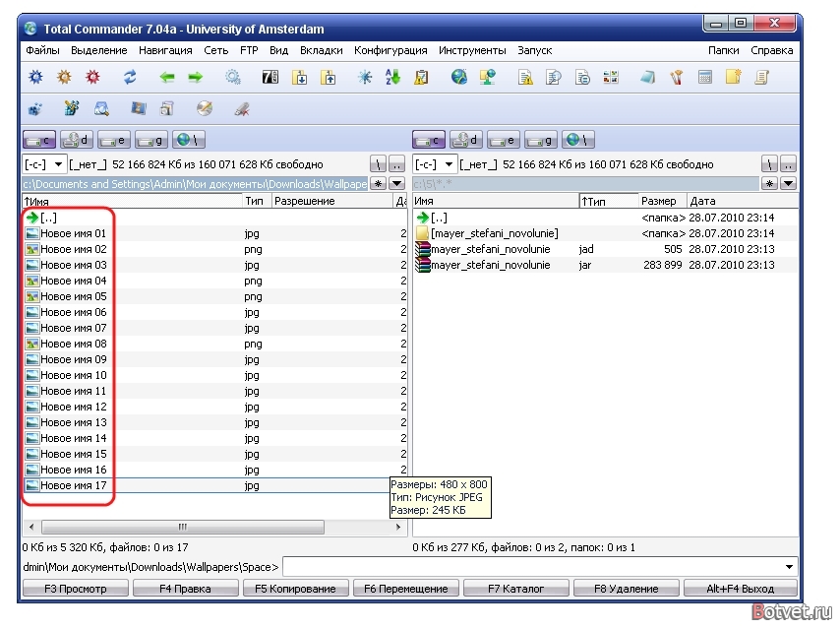
Task: Select drive d in left panel
Action: tap(77, 140)
